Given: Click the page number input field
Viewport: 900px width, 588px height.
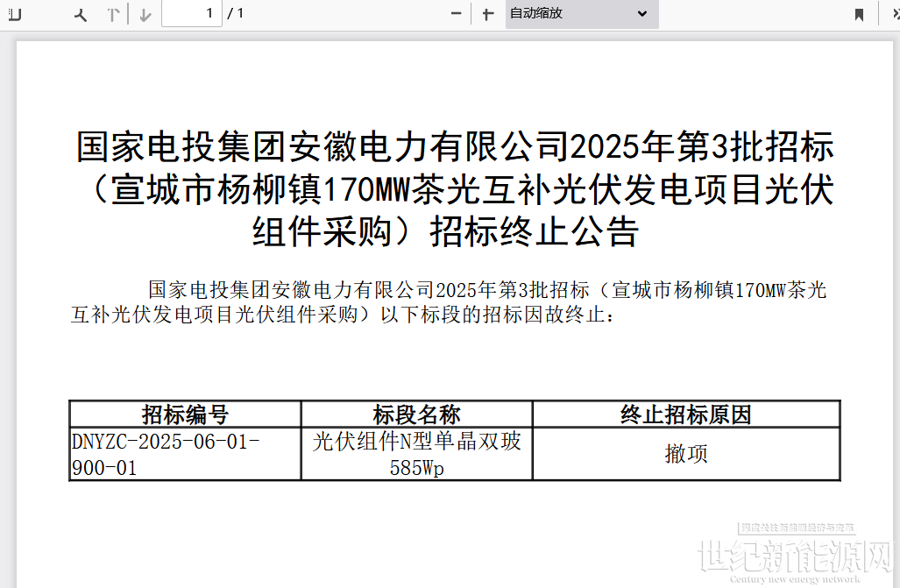Looking at the screenshot, I should coord(192,13).
